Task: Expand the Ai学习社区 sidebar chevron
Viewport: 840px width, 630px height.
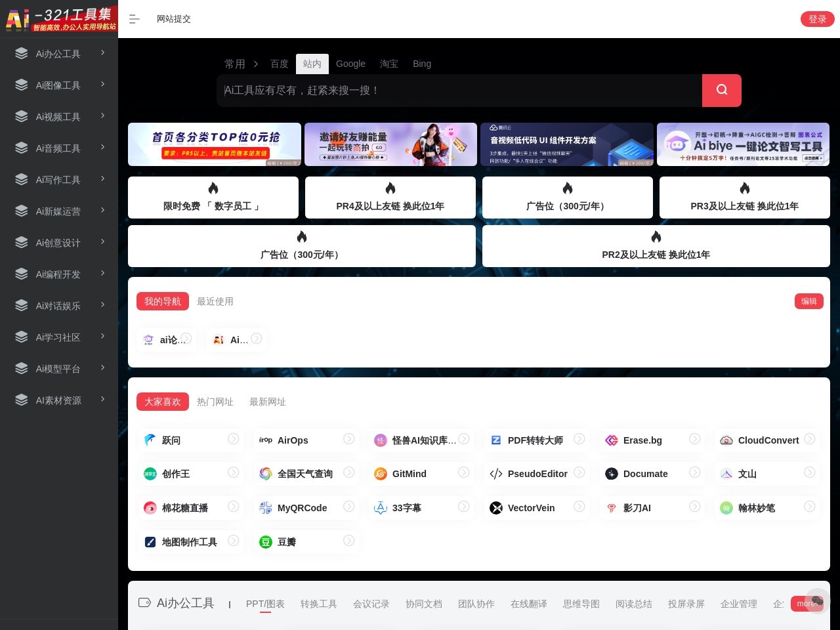Action: point(103,336)
